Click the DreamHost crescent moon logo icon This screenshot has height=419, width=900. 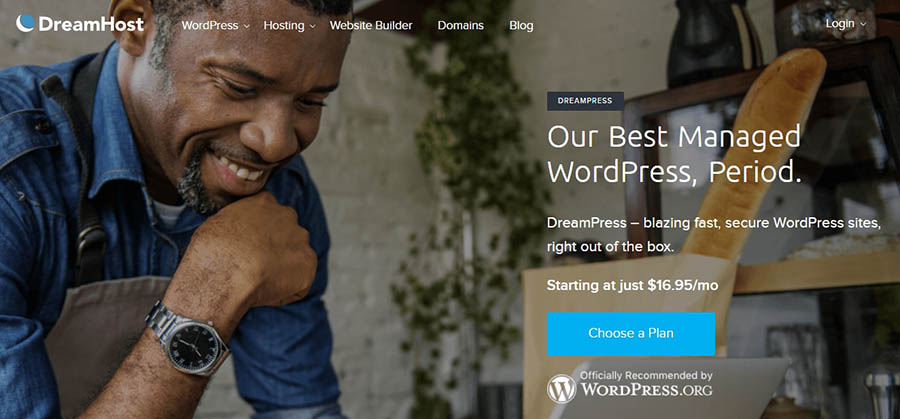(25, 23)
